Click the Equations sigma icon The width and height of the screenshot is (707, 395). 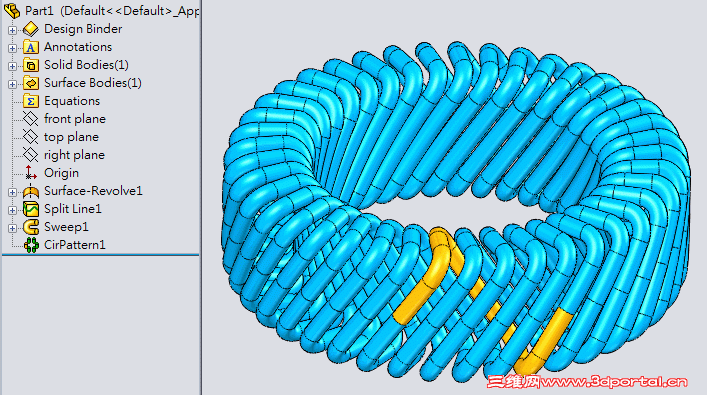[31, 101]
